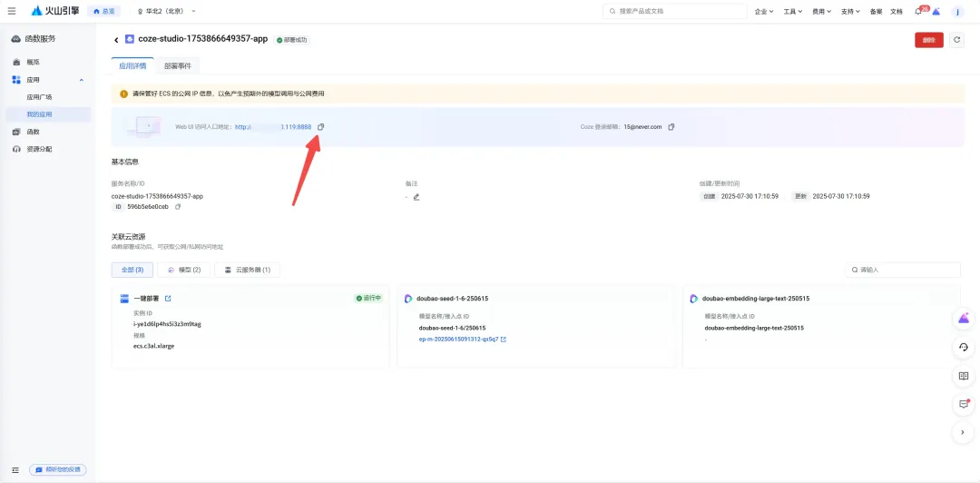This screenshot has width=980, height=483.
Task: Go back using the arrow beside coze-studio title
Action: tap(116, 40)
